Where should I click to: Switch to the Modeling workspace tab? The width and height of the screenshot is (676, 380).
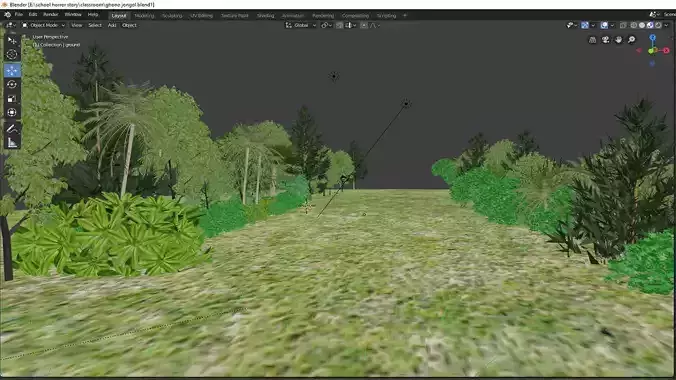pos(144,16)
